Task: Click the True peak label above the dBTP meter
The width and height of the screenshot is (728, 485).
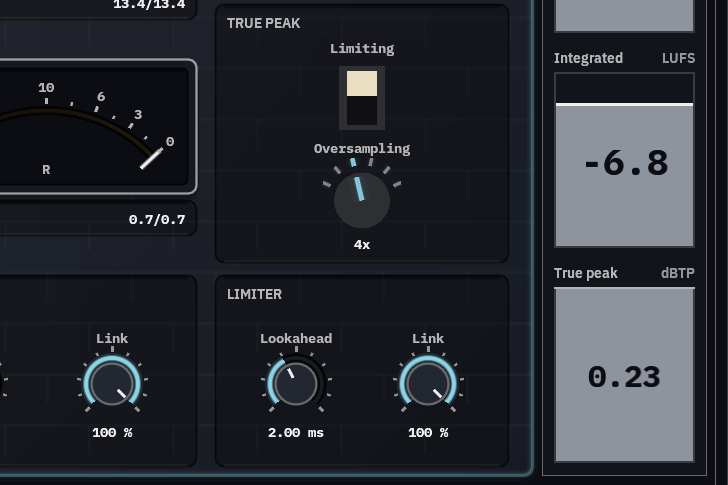Action: (585, 273)
